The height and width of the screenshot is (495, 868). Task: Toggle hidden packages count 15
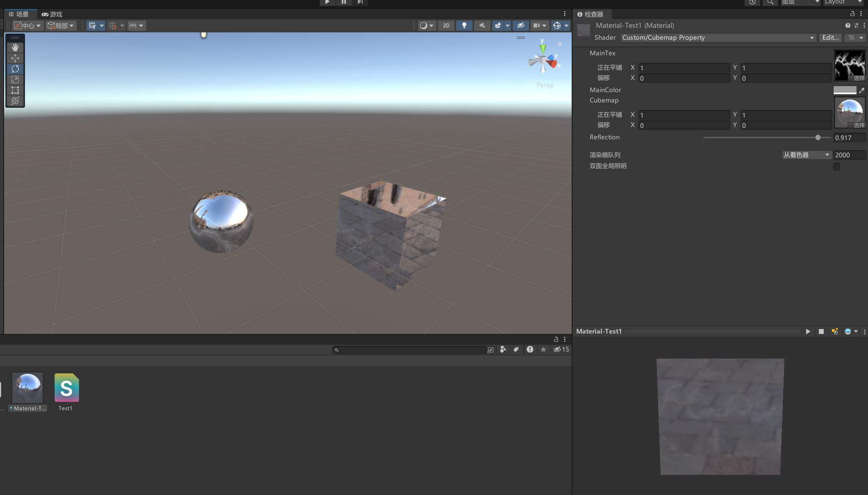(x=561, y=350)
